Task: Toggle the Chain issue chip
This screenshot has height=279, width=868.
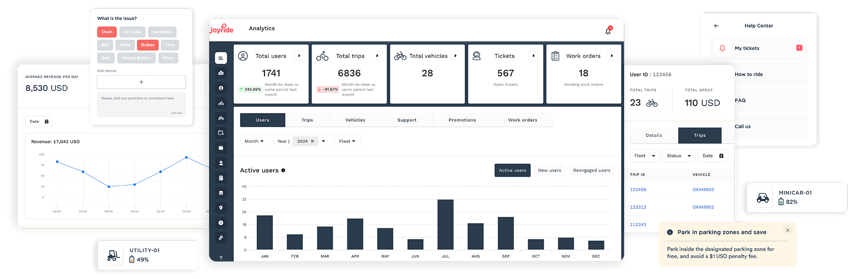Action: pyautogui.click(x=107, y=32)
